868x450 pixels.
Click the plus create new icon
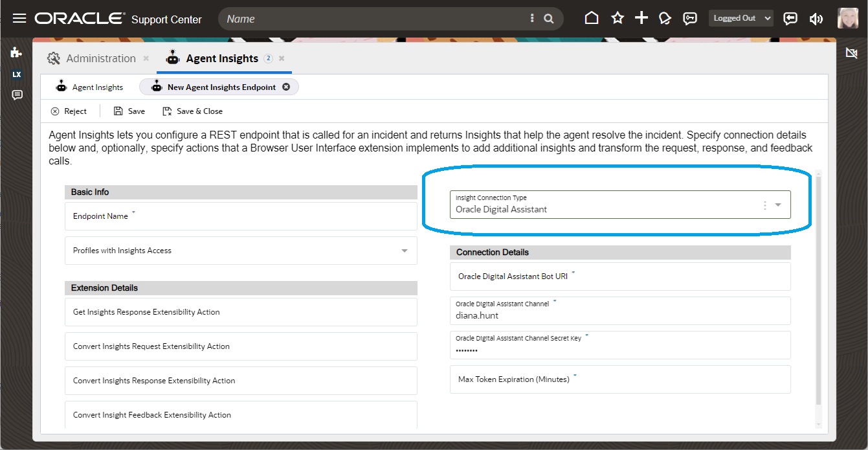point(641,18)
